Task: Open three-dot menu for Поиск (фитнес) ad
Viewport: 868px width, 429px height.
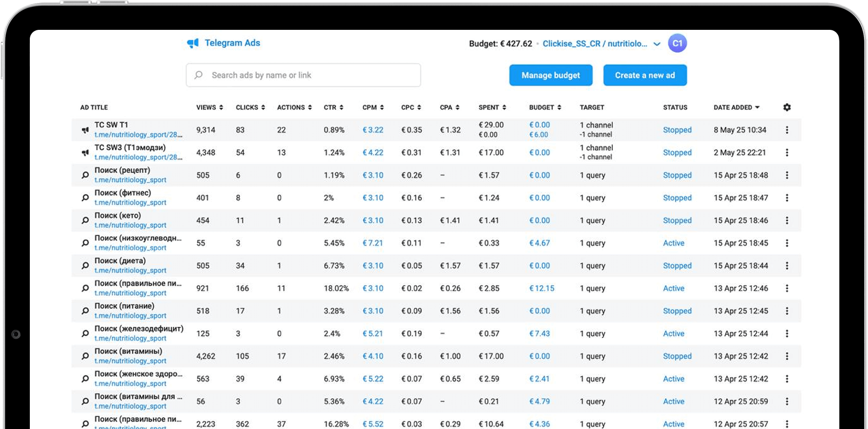Action: (787, 198)
